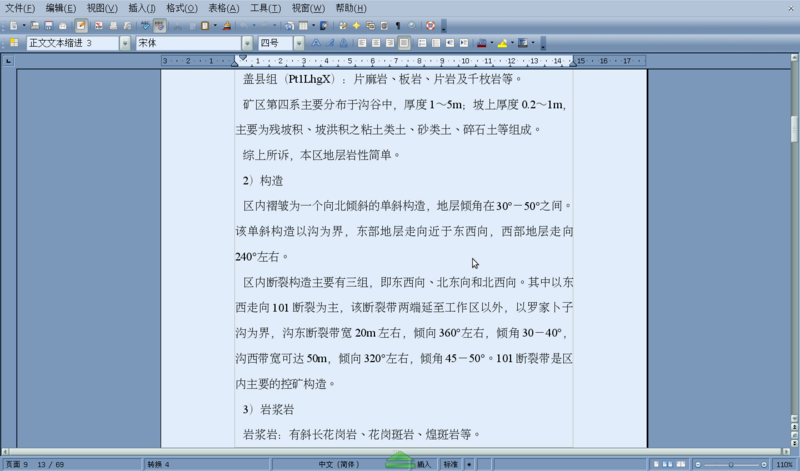800x471 pixels.
Task: Export directly as PDF
Action: click(x=99, y=26)
